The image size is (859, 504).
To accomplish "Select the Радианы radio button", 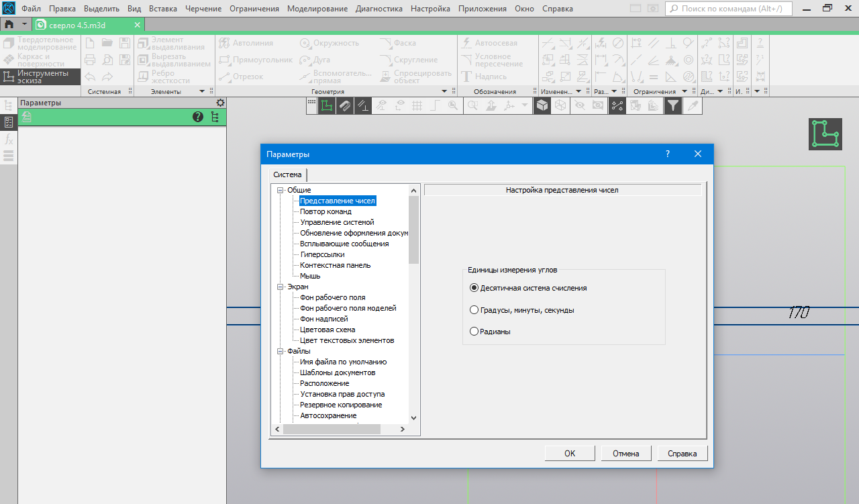I will pyautogui.click(x=474, y=332).
